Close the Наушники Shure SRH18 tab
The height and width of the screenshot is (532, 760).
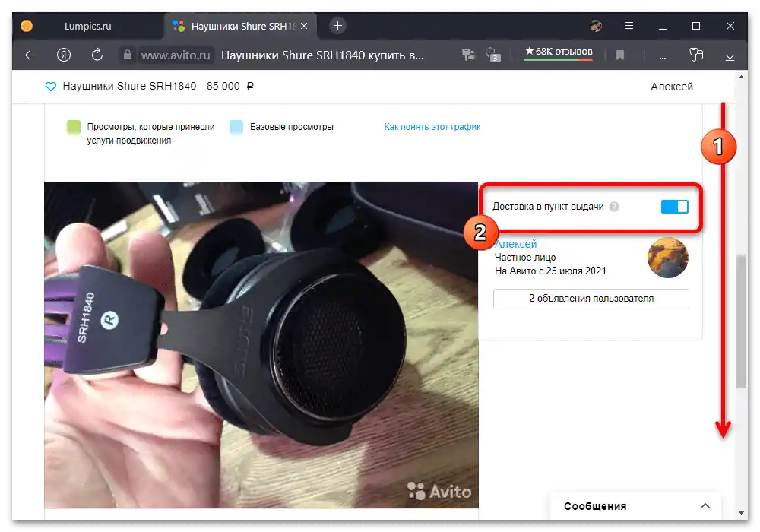tap(305, 26)
